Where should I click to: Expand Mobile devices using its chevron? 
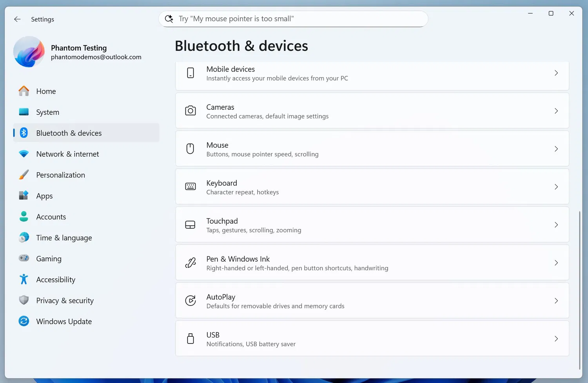click(556, 73)
